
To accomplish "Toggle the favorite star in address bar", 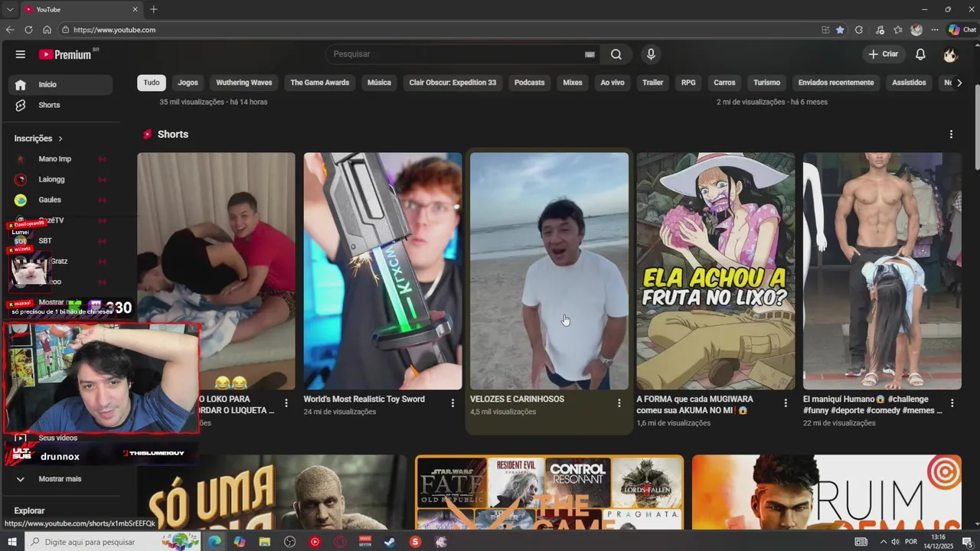I will (840, 30).
